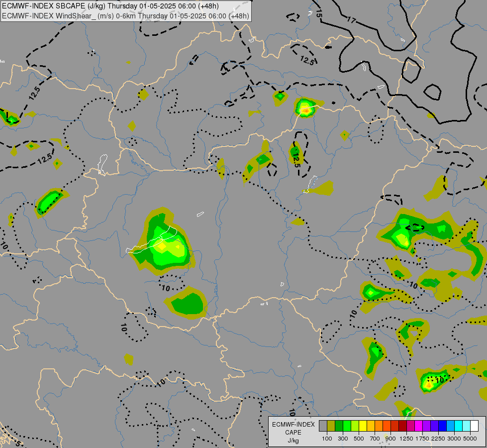Choose the pink-crimson swatch after 1250
The width and height of the screenshot is (487, 448).
click(x=410, y=426)
